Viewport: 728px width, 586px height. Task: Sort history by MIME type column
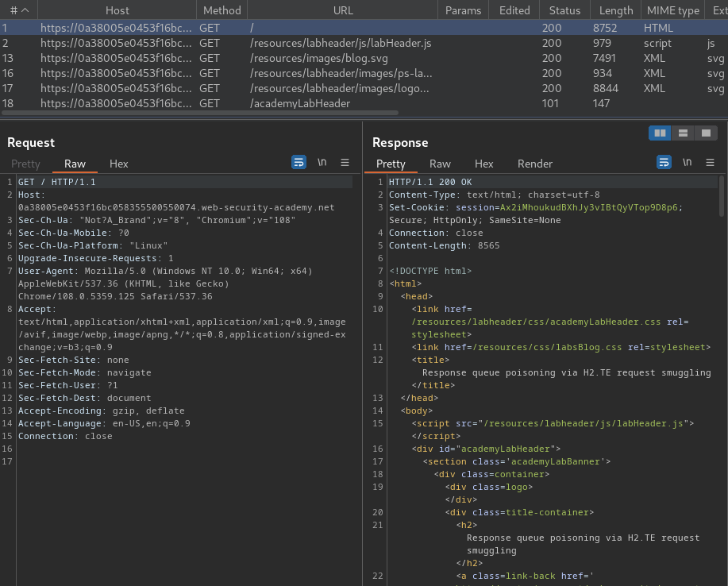point(672,10)
